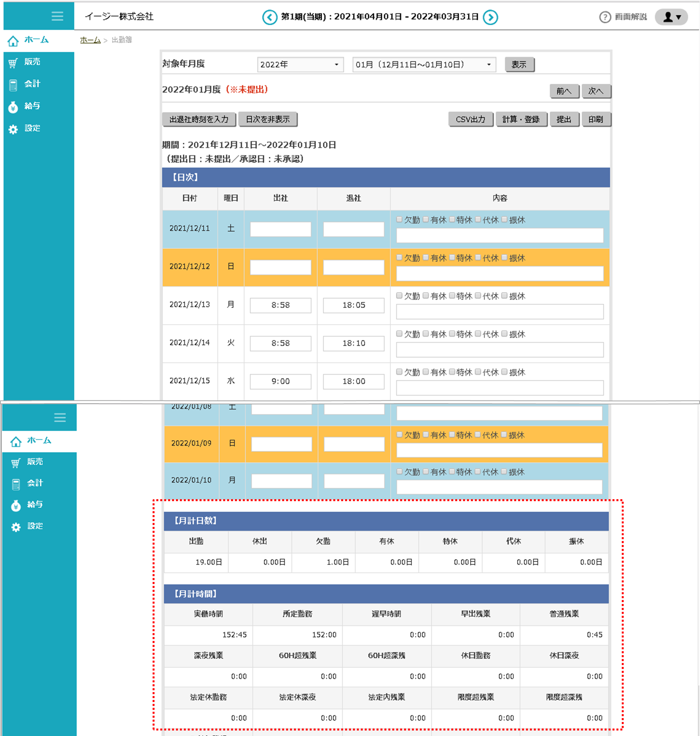The image size is (700, 736).
Task: Check 有休 for 2021/12/14
Action: click(x=426, y=334)
